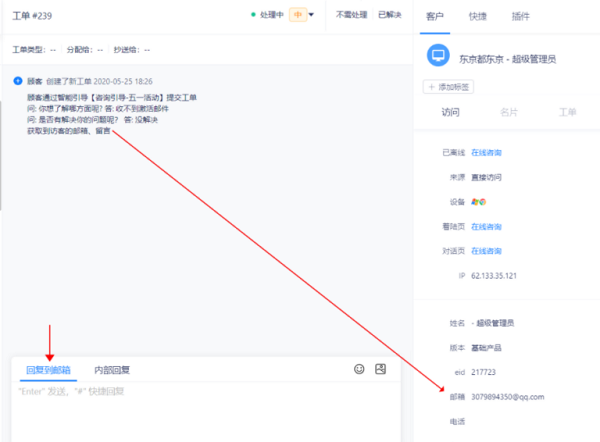The image size is (600, 442).
Task: Switch to the 客户 tab
Action: (435, 16)
